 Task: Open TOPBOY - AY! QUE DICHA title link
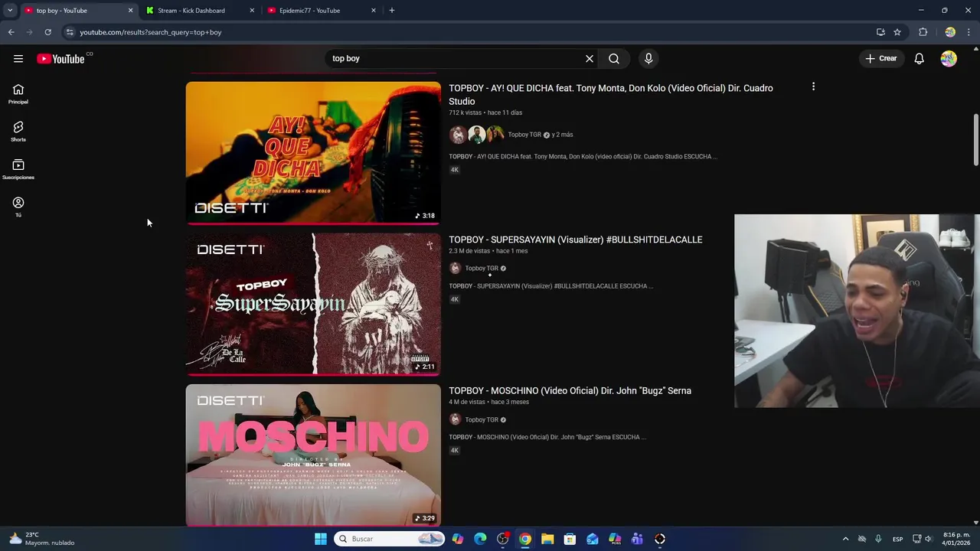(x=611, y=94)
